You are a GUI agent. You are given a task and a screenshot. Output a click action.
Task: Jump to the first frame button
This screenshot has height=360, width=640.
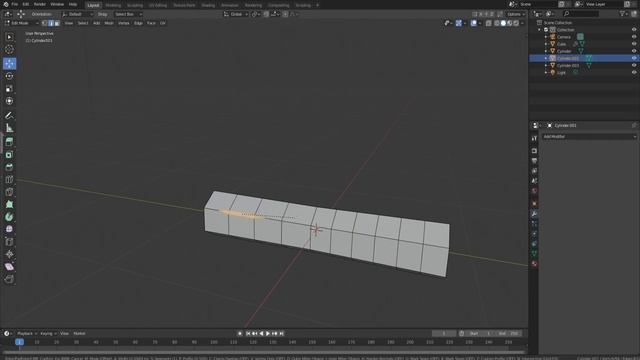click(x=248, y=333)
